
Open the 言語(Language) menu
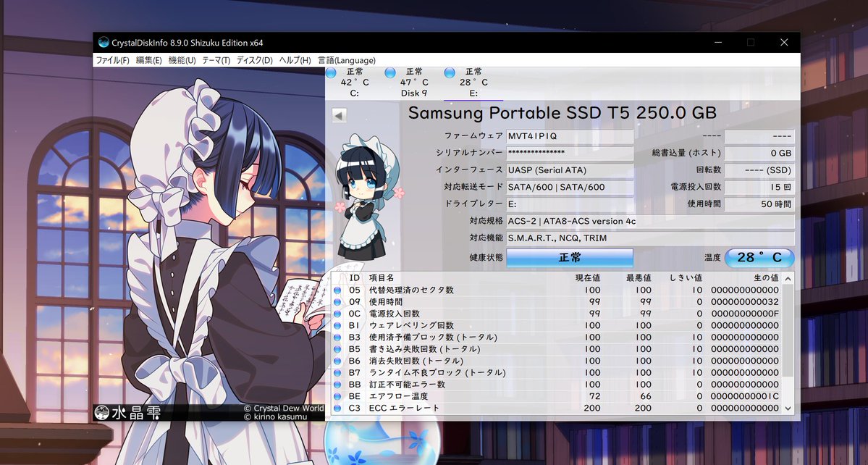point(347,60)
